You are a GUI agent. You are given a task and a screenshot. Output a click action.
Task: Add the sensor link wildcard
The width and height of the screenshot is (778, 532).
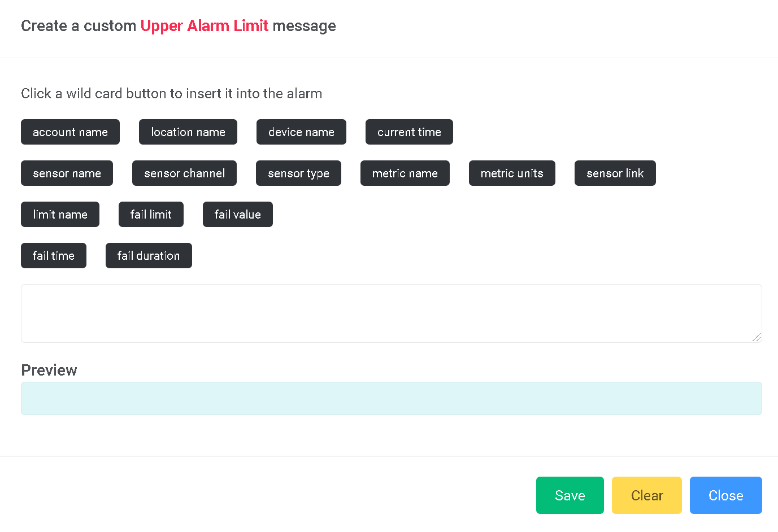click(615, 173)
